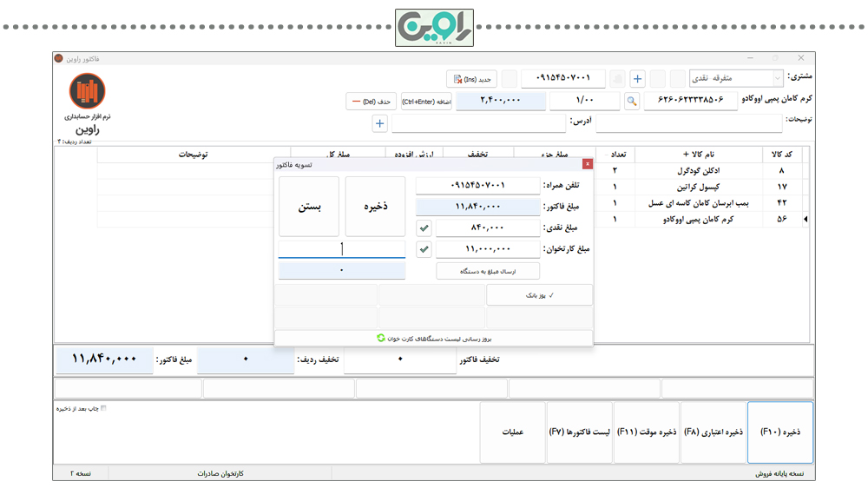Click the magnifier search icon beside barcode field
The height and width of the screenshot is (488, 868).
coord(632,102)
